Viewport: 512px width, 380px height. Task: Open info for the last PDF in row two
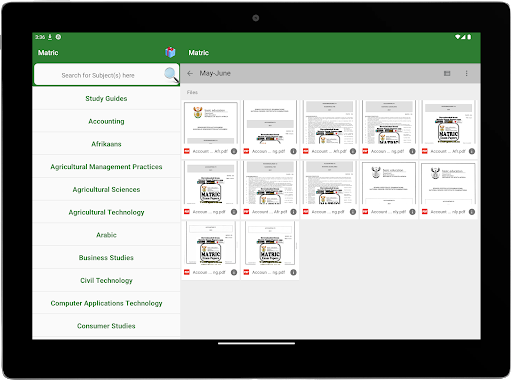click(472, 212)
